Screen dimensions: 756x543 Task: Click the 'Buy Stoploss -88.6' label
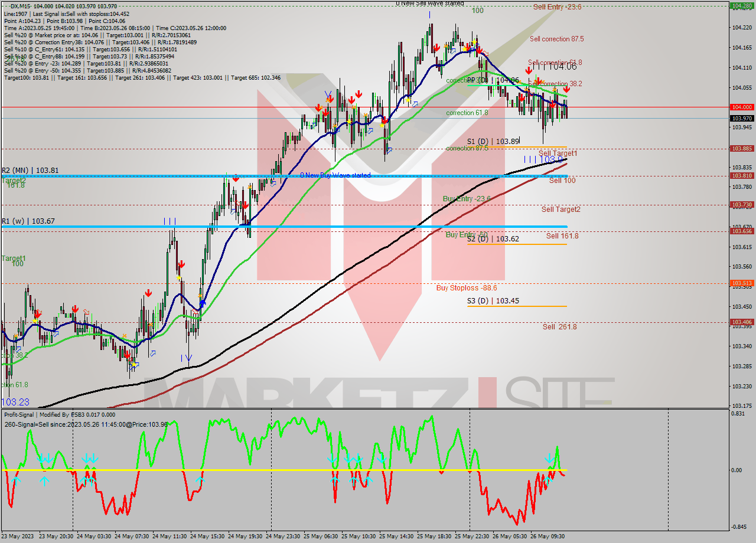466,288
